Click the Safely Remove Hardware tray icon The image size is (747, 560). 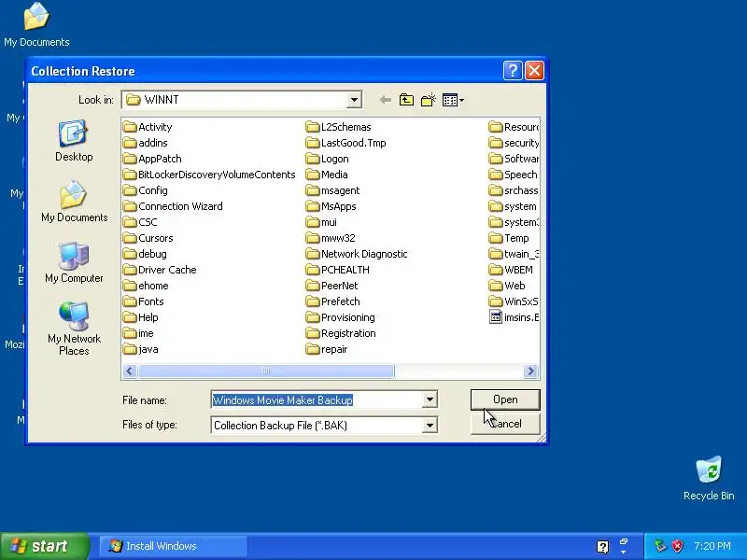click(x=660, y=546)
